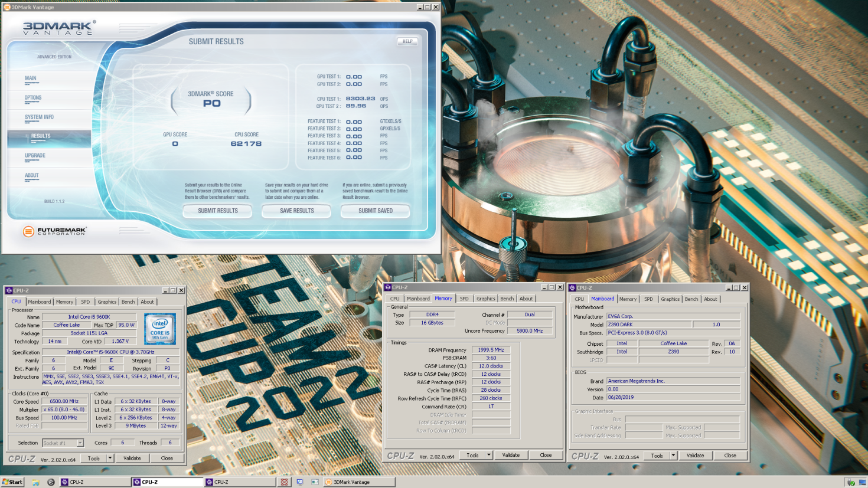Click the Intel Core i5 logo in CPU-Z

pos(160,329)
